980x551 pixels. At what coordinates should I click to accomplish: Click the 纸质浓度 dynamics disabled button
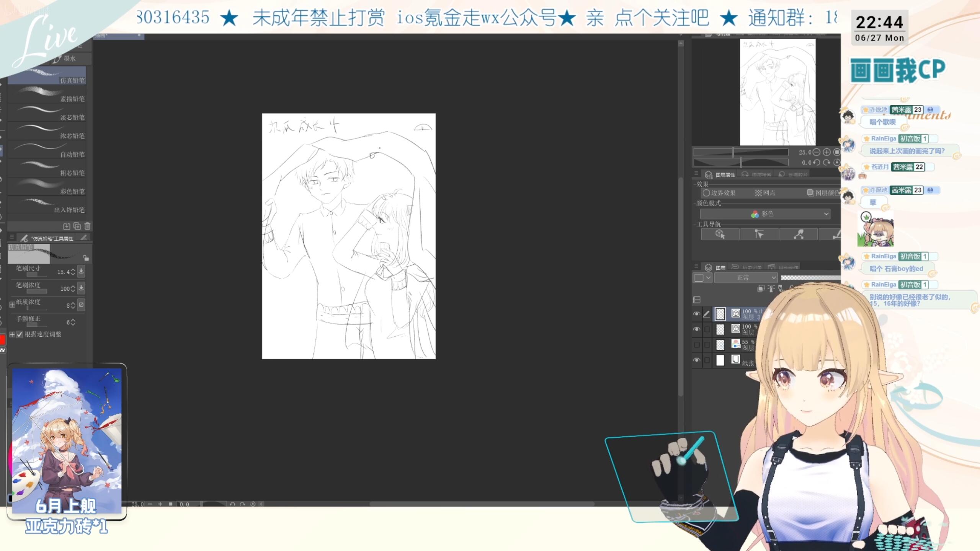pyautogui.click(x=81, y=305)
